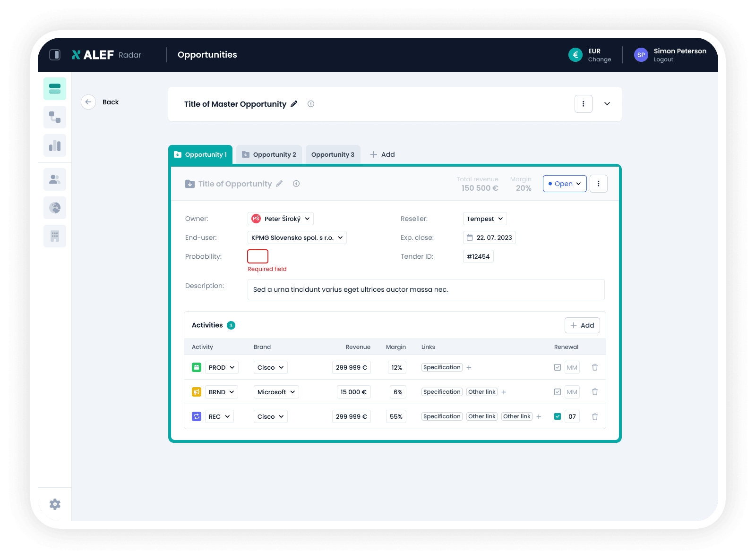Switch to Opportunity 3 tab
Image resolution: width=756 pixels, height=559 pixels.
[333, 154]
